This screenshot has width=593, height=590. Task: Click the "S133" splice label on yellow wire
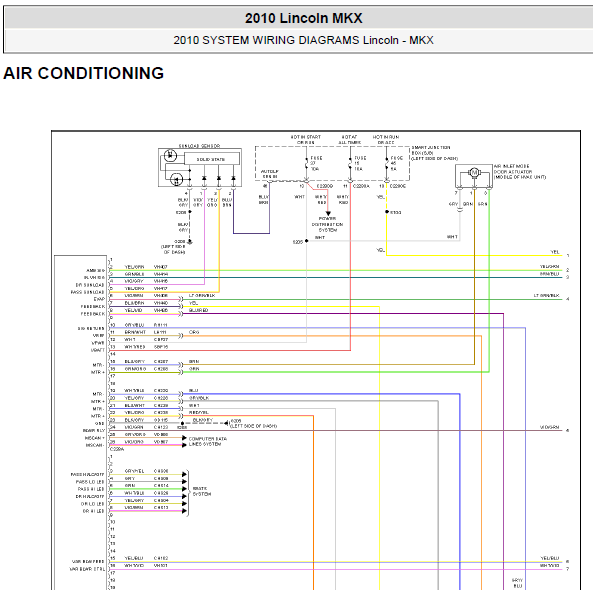click(x=396, y=212)
